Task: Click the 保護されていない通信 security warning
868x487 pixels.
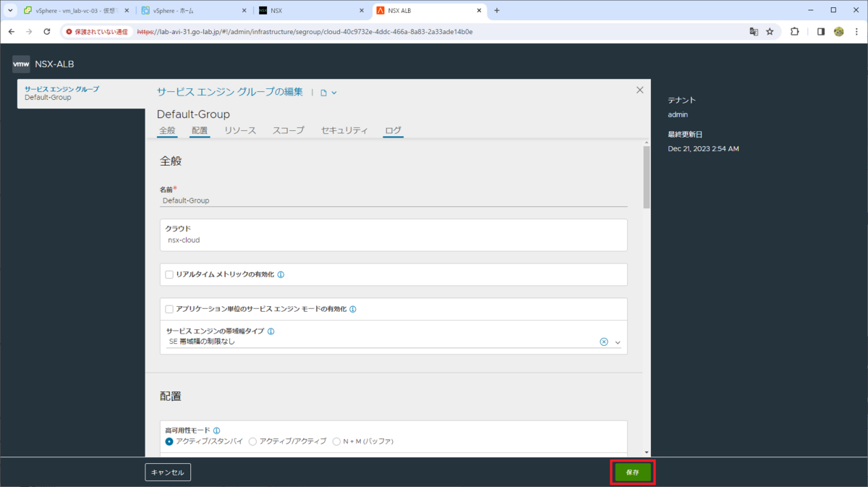Action: 97,32
